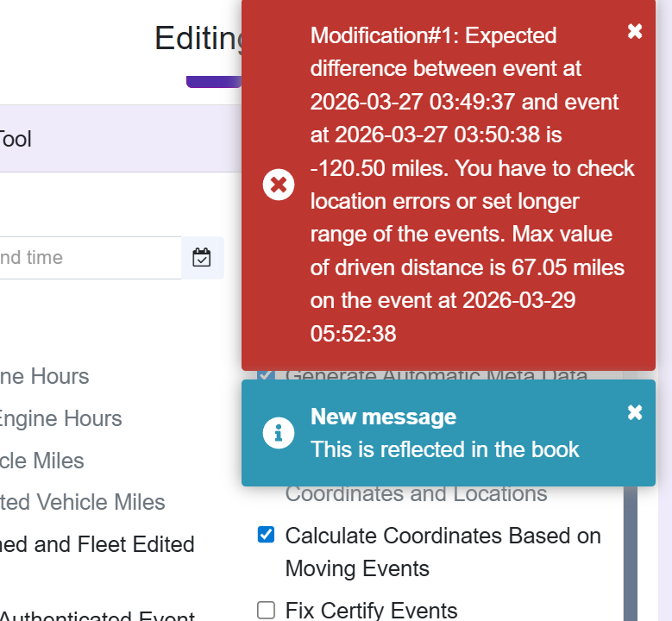Viewport: 672px width, 621px height.
Task: Focus the end time input field
Action: [90, 258]
